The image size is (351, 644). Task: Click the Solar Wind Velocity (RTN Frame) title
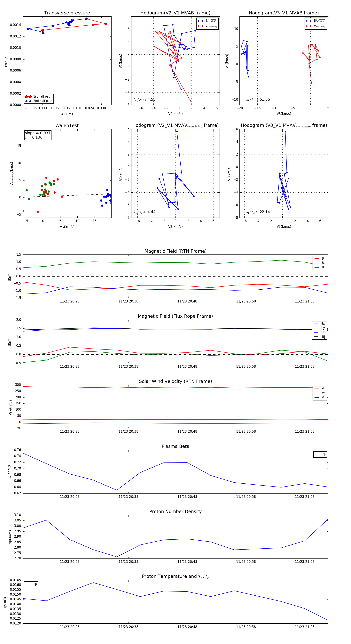point(175,381)
